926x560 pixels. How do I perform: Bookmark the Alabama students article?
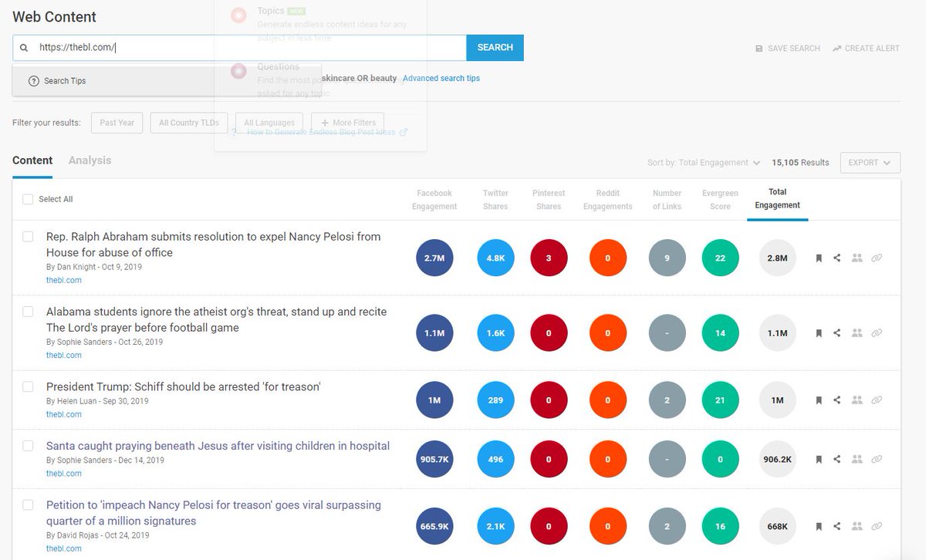pos(819,333)
